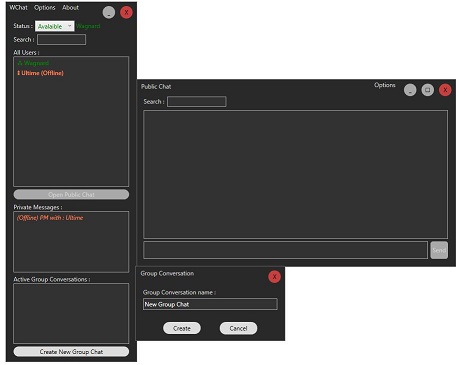The image size is (459, 365).
Task: Click the Group Conversation name field
Action: click(210, 304)
